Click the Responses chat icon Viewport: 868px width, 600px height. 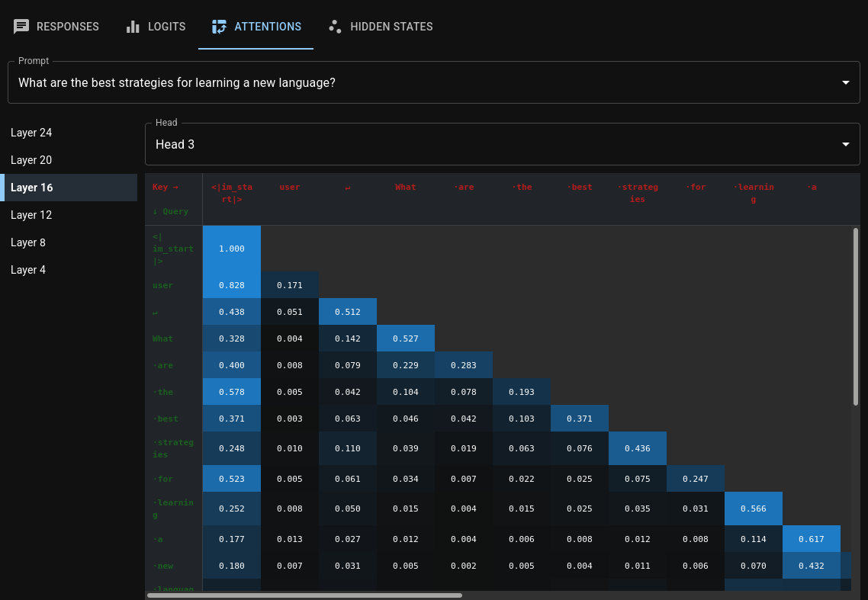[21, 27]
